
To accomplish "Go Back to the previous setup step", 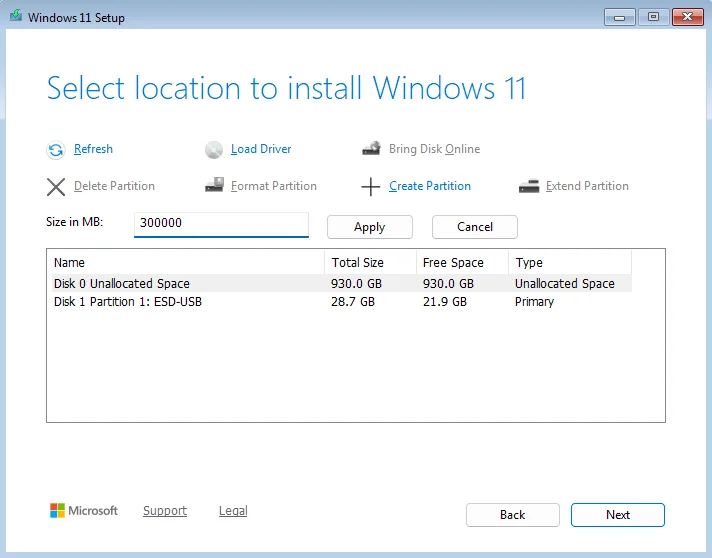I will click(x=513, y=515).
